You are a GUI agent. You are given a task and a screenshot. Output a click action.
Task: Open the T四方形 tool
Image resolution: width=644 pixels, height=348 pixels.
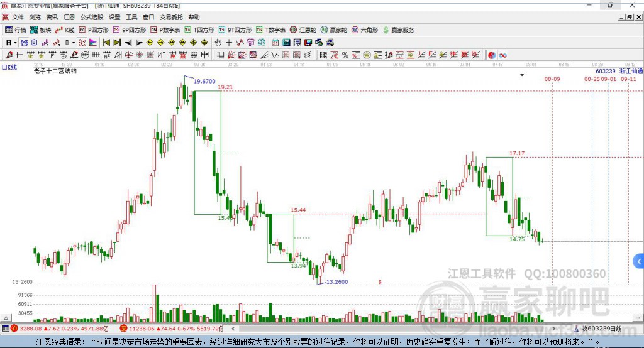[199, 30]
